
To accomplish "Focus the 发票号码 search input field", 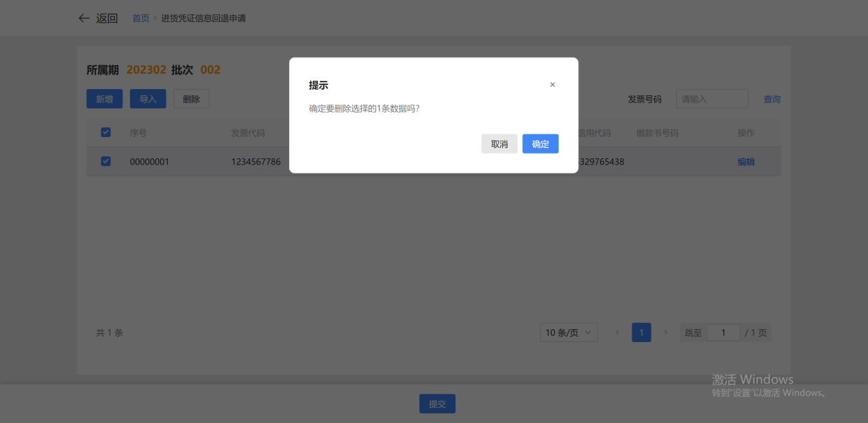I will [x=712, y=99].
